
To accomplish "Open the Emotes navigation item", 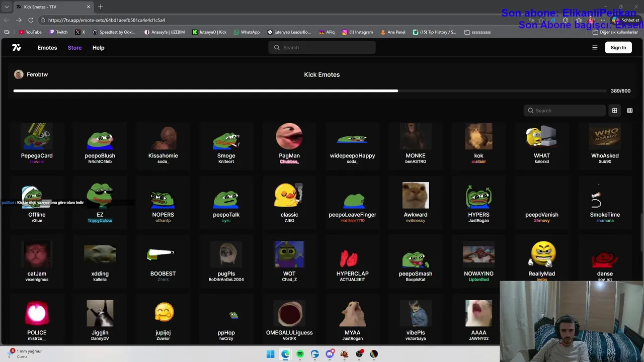I will point(47,48).
